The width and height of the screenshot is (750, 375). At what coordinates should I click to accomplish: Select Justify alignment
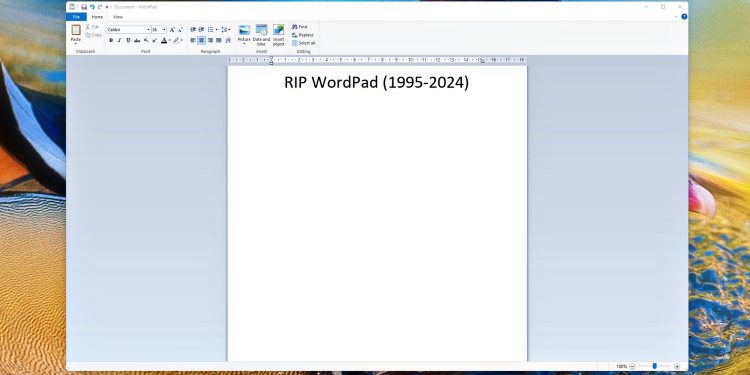pos(219,40)
